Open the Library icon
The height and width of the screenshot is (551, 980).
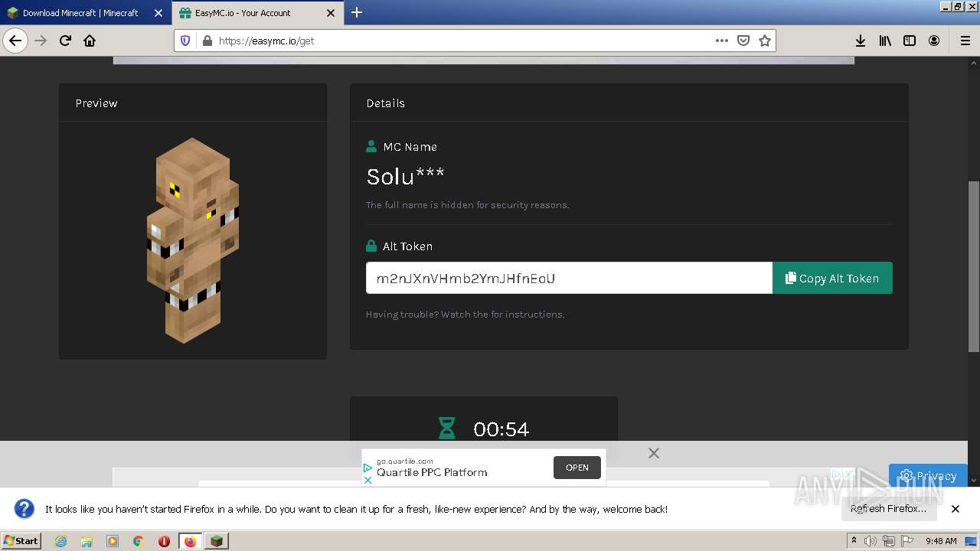[885, 41]
